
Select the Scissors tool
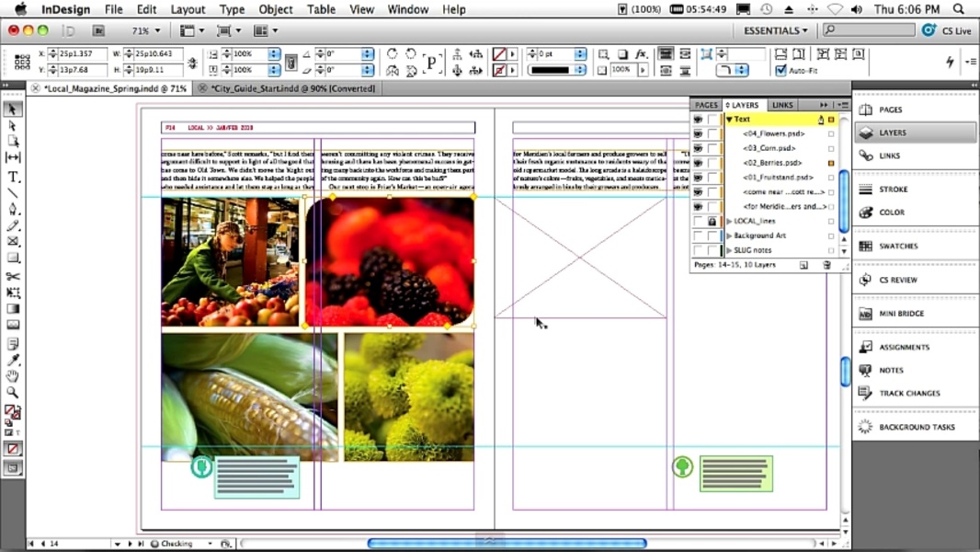13,276
